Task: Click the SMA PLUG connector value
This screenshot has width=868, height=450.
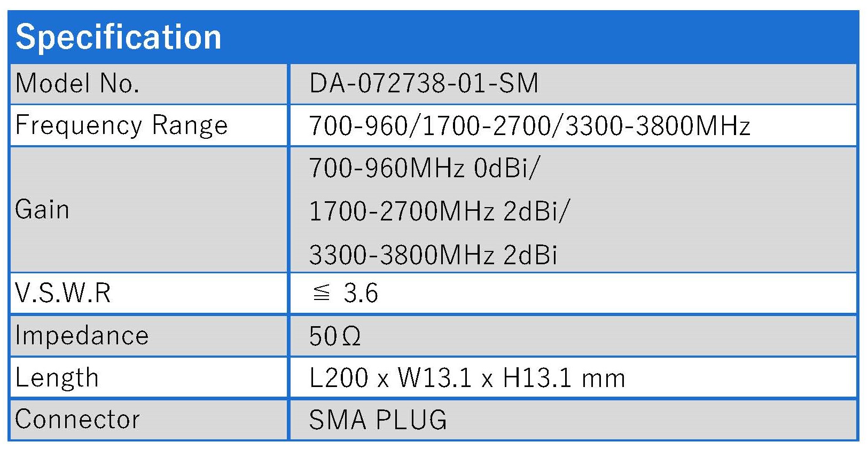Action: 378,420
